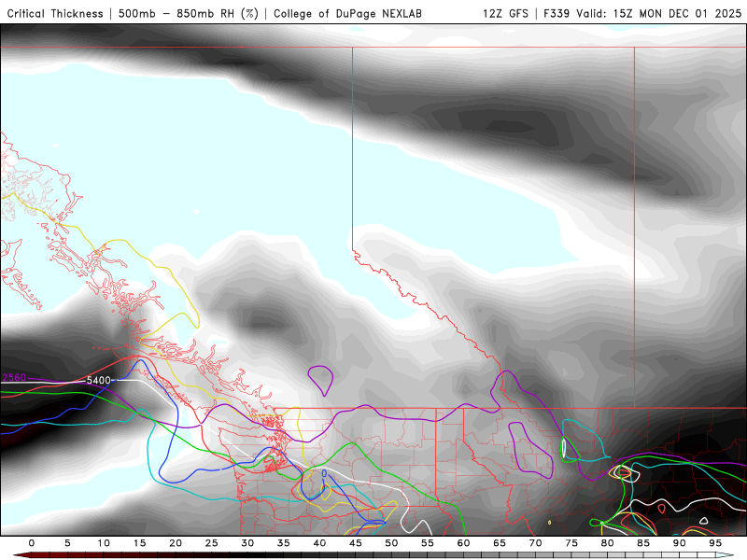Click the "25" value on the RH color scale
The height and width of the screenshot is (560, 747).
coord(212,543)
